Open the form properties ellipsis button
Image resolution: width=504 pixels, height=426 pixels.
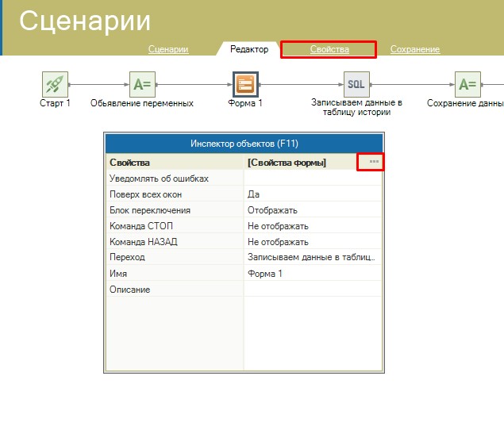pyautogui.click(x=374, y=162)
